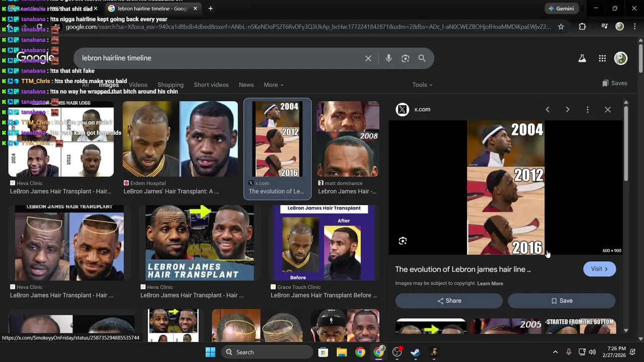Screen dimensions: 644x362
Task: Close the image preview panel
Action: coord(608,110)
